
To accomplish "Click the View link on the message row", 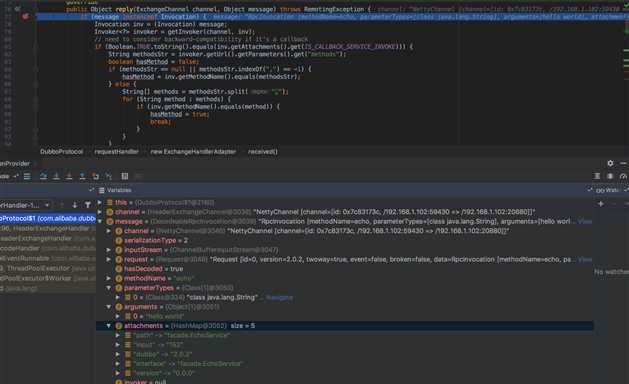I will coord(584,221).
